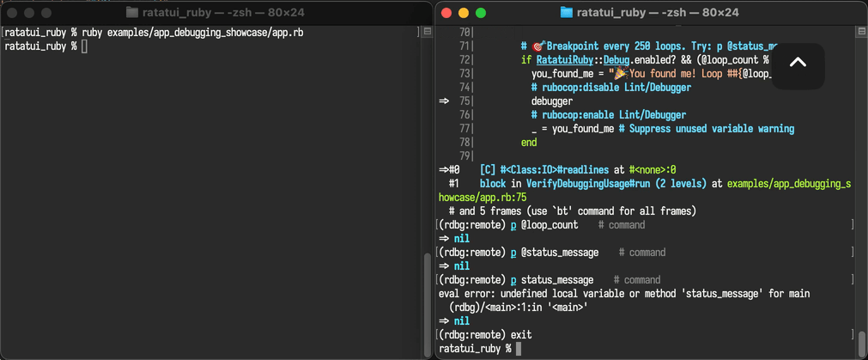The height and width of the screenshot is (360, 868).
Task: Click the left window title 'ratatui_ruby — -zsh — 80×24'
Action: pyautogui.click(x=223, y=12)
